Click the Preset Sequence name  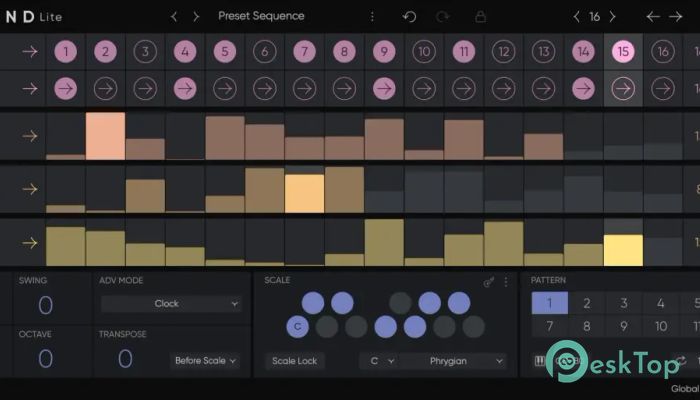coord(261,16)
